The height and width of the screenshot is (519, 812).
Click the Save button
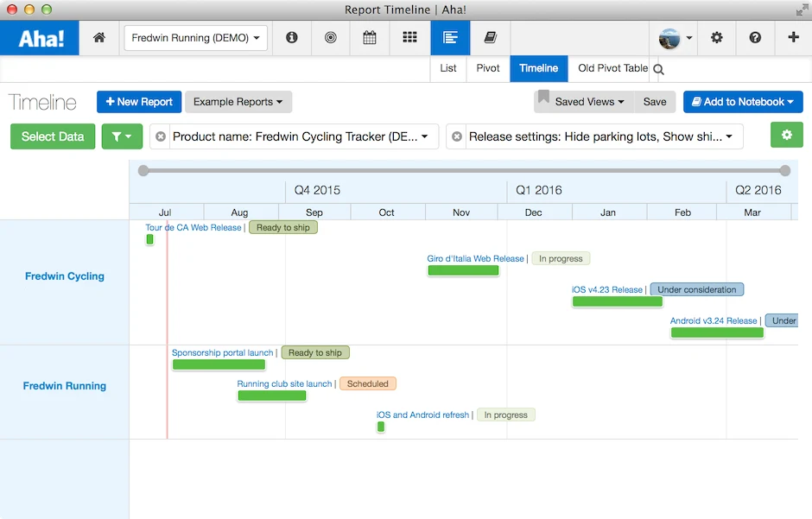click(x=655, y=102)
